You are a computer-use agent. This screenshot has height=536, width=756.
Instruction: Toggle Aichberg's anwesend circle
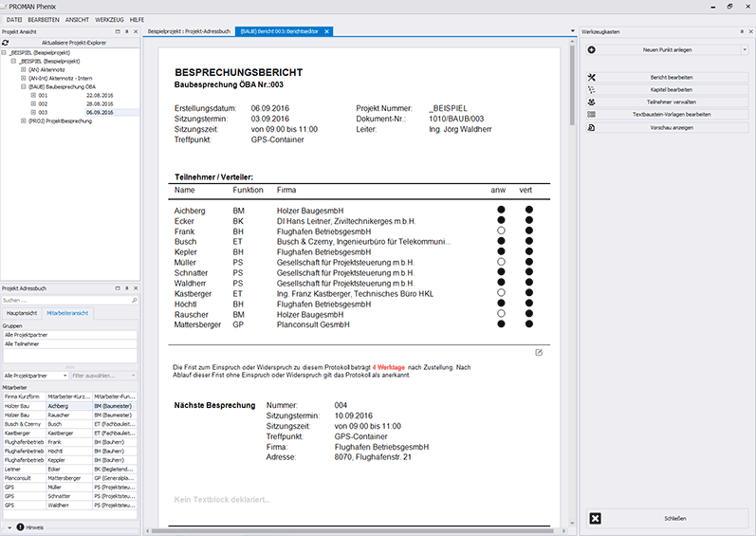(501, 210)
